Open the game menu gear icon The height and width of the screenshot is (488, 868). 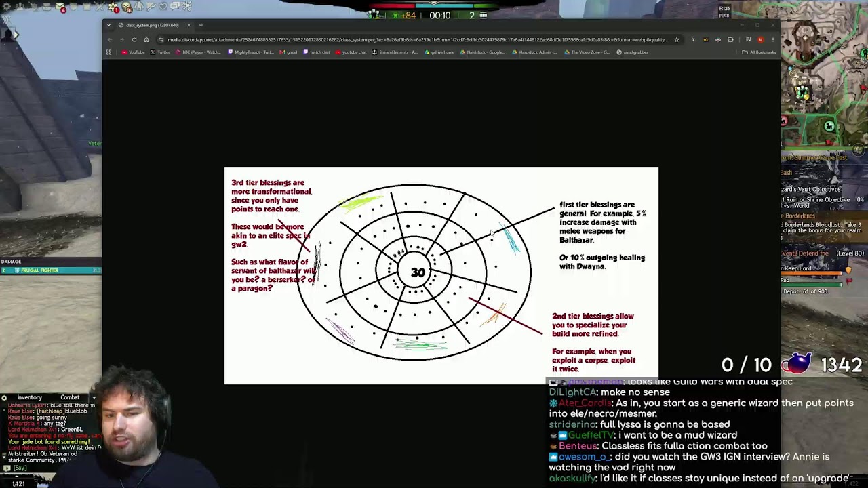pyautogui.click(x=7, y=7)
